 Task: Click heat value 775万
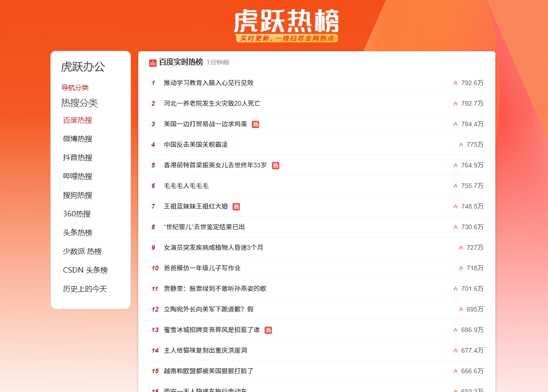coord(475,145)
